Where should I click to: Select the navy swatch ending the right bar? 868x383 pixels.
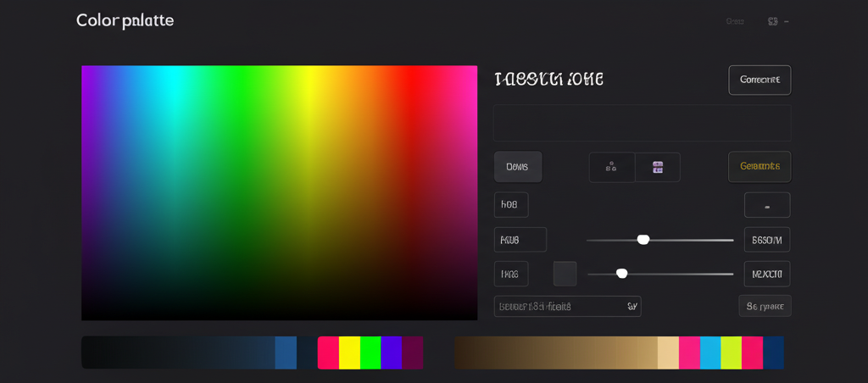(773, 352)
